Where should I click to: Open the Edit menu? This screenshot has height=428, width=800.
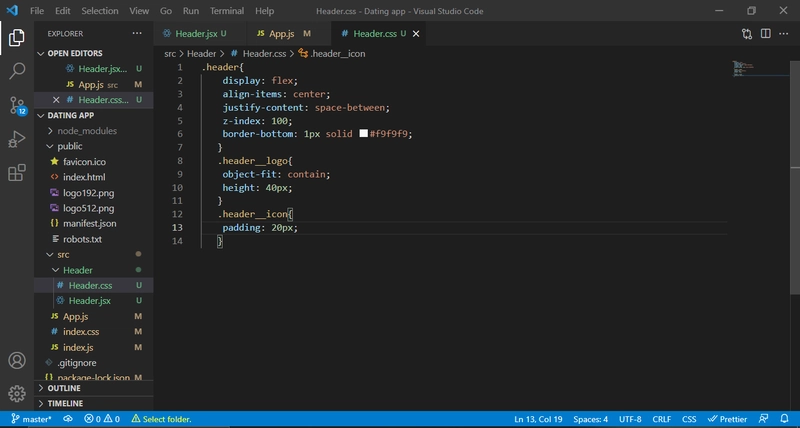point(63,11)
